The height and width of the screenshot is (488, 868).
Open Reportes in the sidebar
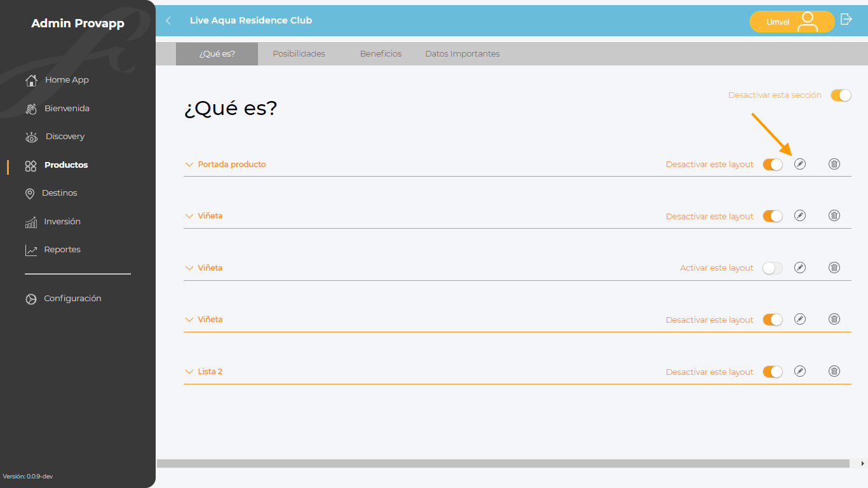[53, 250]
